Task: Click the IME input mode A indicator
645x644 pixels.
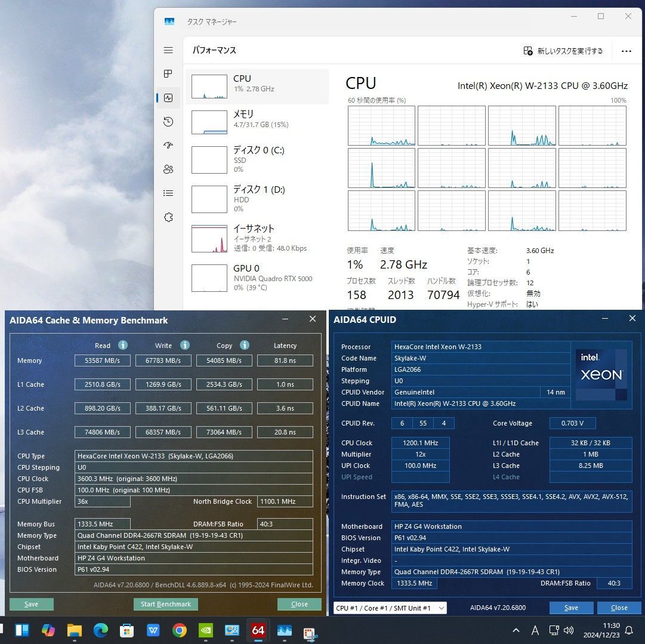Action: pyautogui.click(x=535, y=630)
